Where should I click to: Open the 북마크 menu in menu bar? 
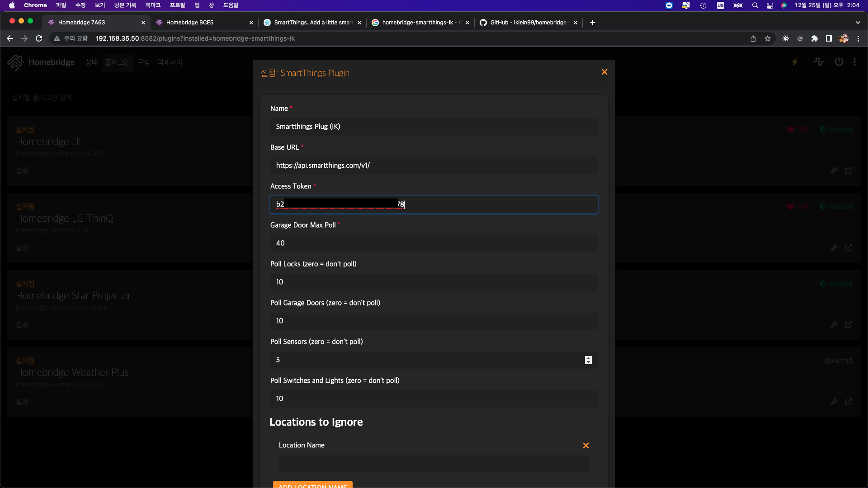[x=153, y=5]
